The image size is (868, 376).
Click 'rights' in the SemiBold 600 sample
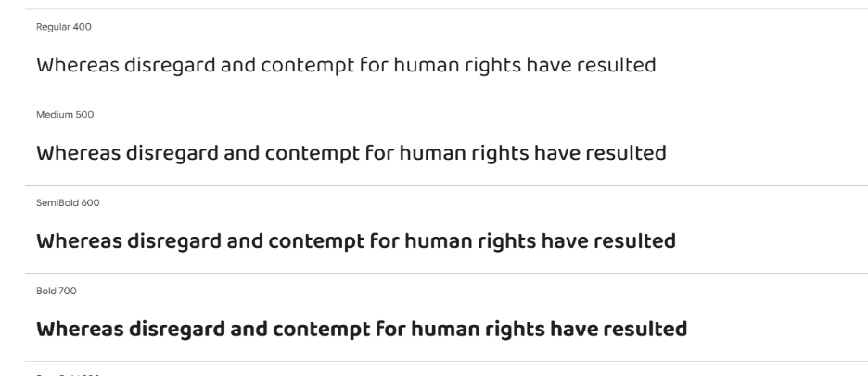click(506, 243)
